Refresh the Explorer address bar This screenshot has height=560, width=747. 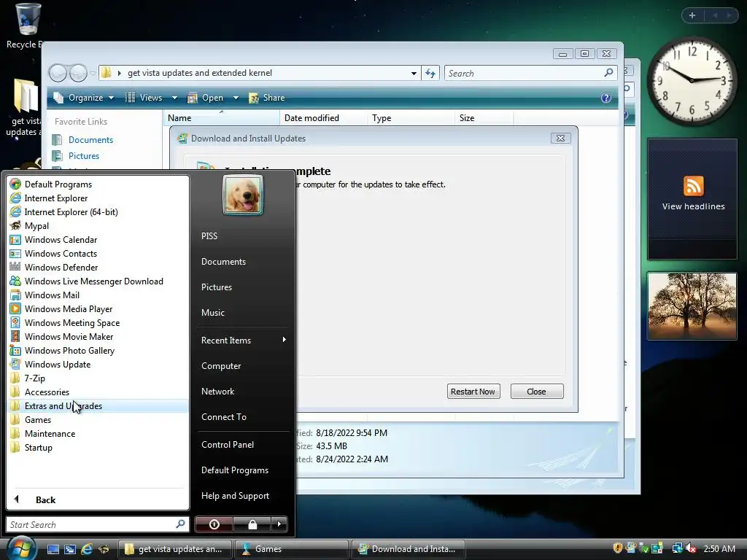430,73
